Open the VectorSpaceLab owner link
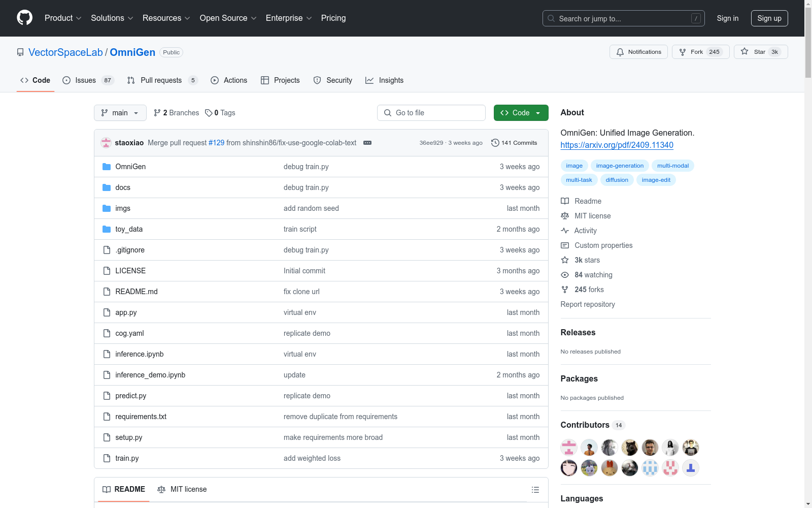This screenshot has height=508, width=812. [x=65, y=52]
